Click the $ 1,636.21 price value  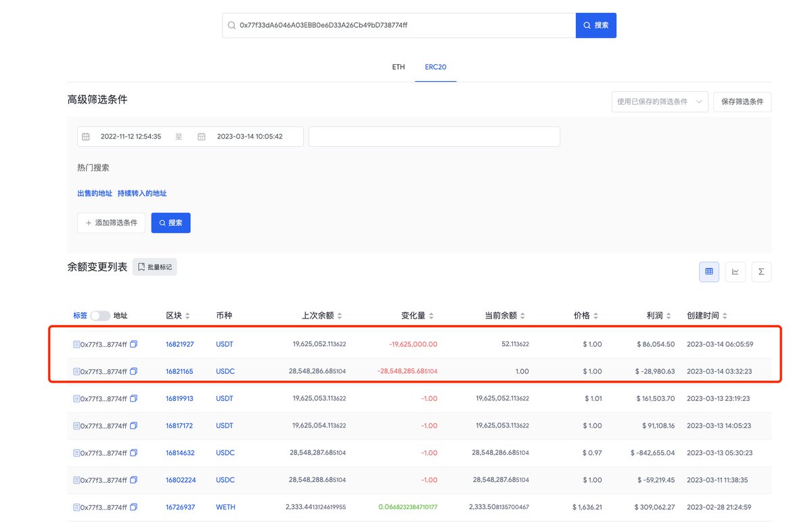click(x=587, y=506)
